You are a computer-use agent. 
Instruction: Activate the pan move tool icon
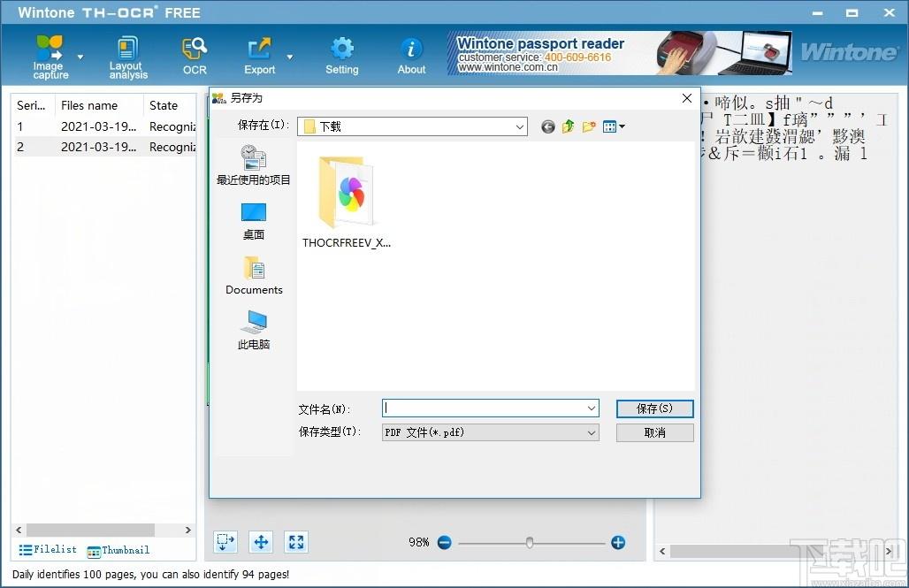(x=261, y=542)
